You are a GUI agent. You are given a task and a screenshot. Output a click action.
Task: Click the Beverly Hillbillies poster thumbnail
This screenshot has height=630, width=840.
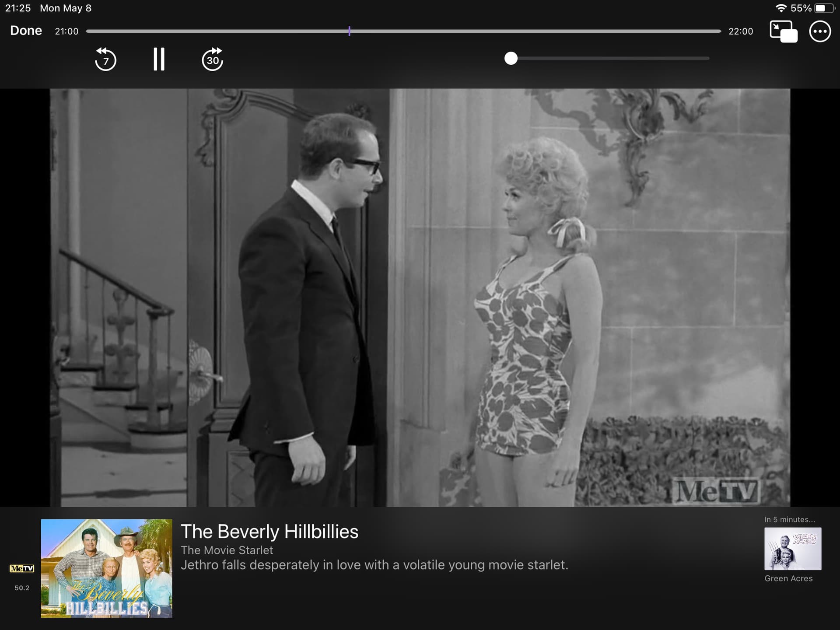(x=106, y=568)
